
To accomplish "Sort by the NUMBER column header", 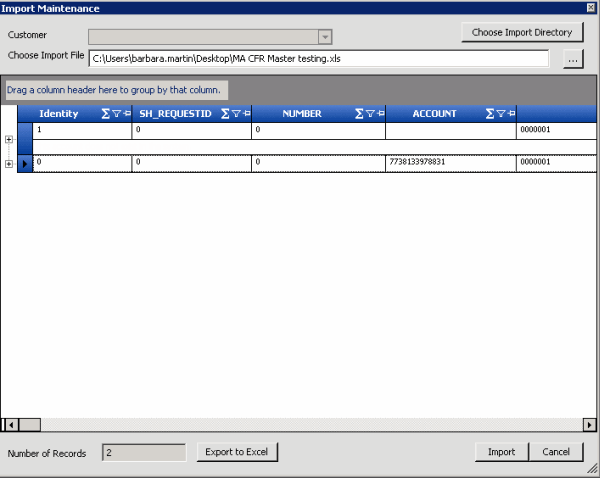I will 302,114.
